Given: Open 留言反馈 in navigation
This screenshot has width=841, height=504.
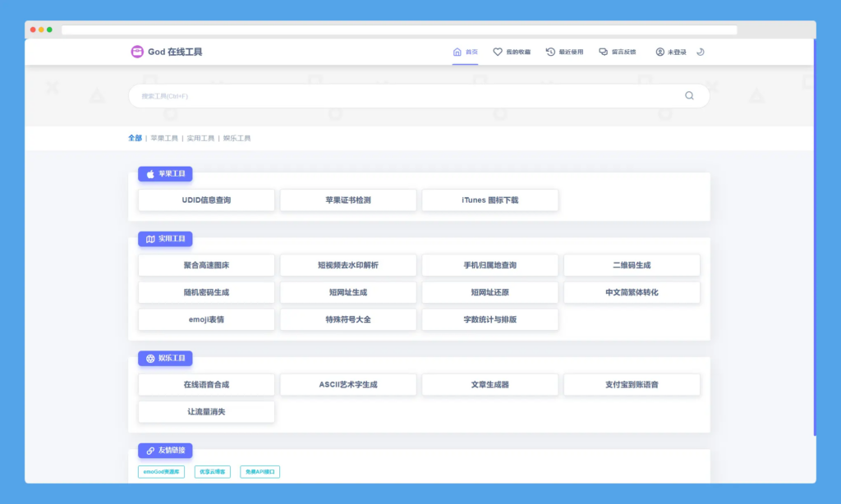Looking at the screenshot, I should [618, 52].
